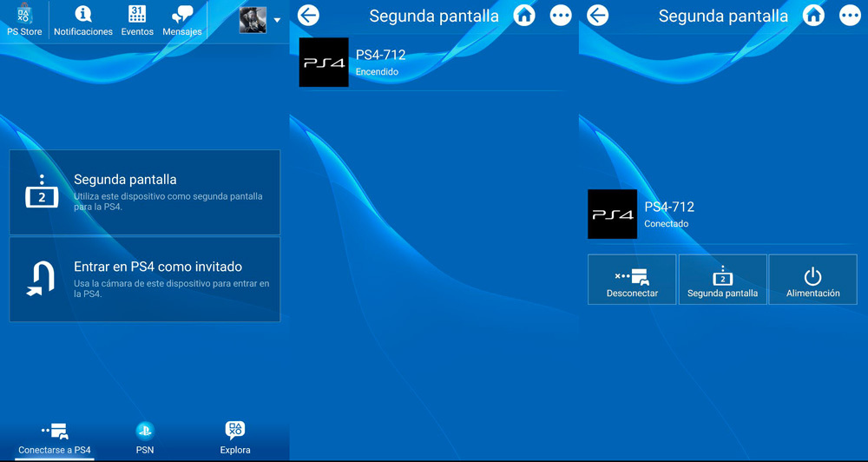Select the large Segunda pantalla tile
The height and width of the screenshot is (462, 868).
pos(145,192)
